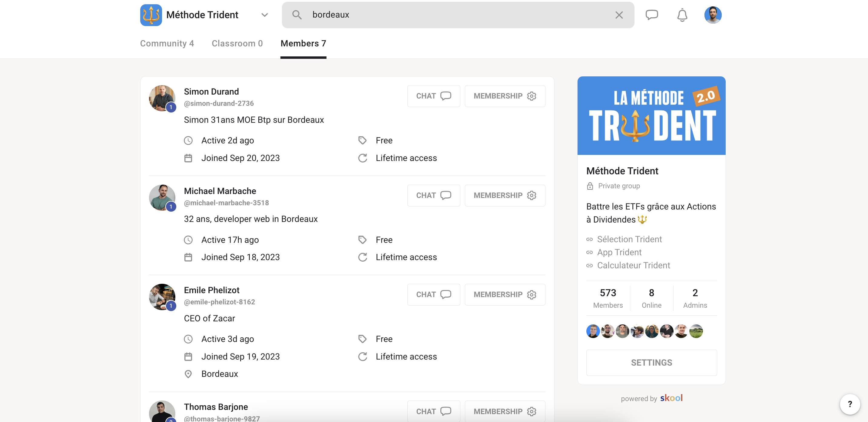Screen dimensions: 868x422
Task: Click the calendar icon beside Joined Sep 20, 2023
Action: [188, 158]
